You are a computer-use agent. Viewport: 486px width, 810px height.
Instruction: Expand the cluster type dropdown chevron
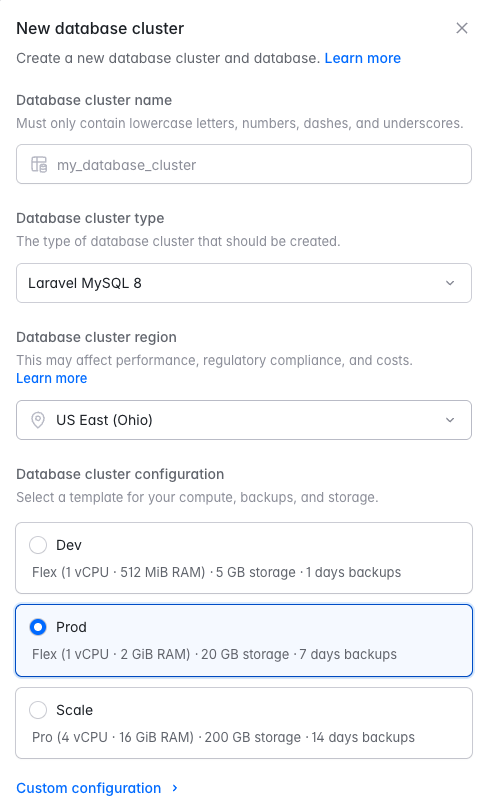[x=450, y=283]
